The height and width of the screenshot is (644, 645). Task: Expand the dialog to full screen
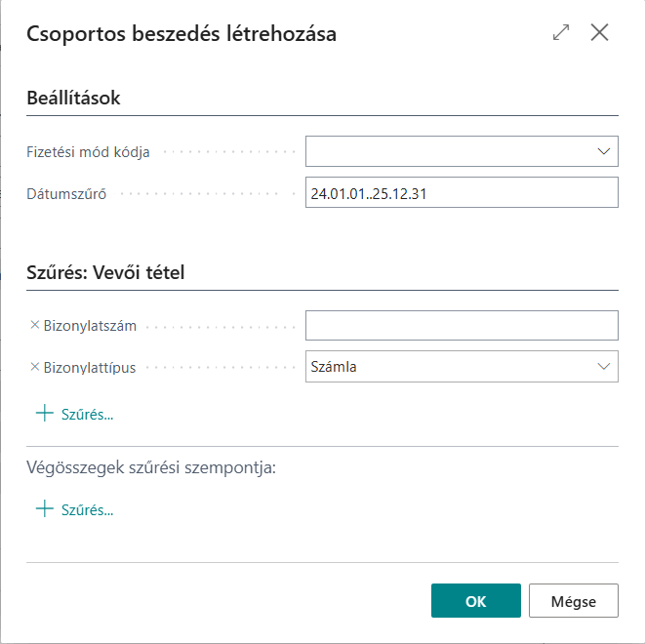[561, 32]
